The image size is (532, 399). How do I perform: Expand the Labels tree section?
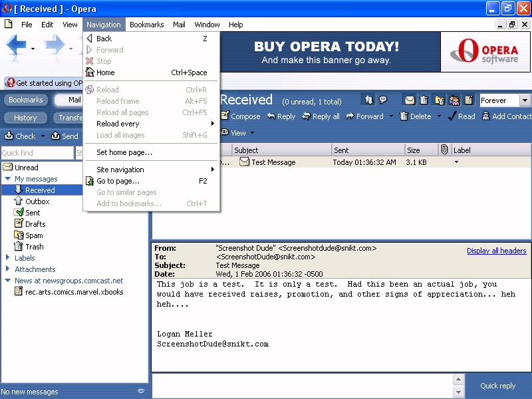click(8, 257)
